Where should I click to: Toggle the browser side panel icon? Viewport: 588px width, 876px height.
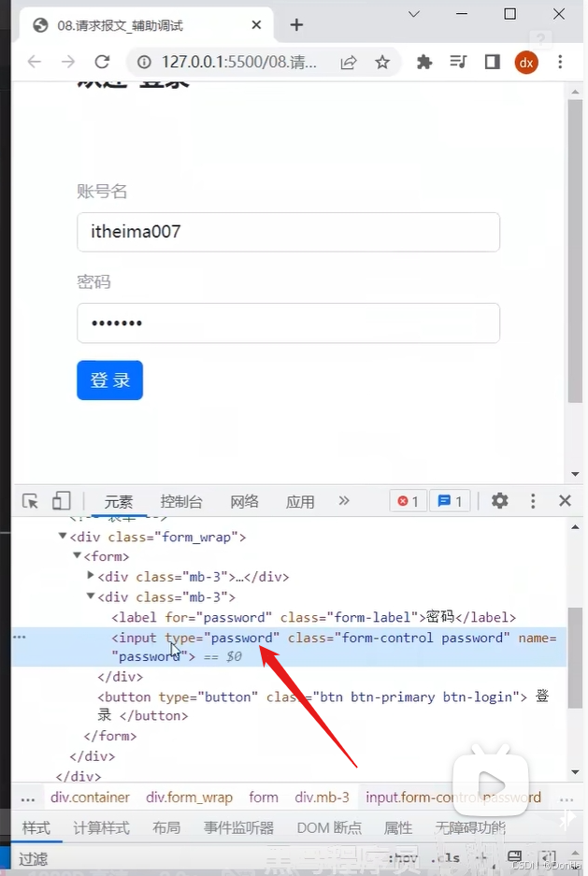[493, 62]
